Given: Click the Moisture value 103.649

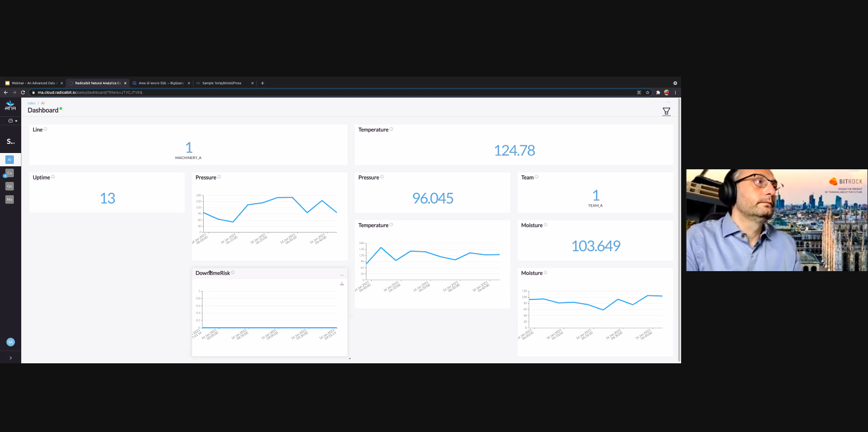Looking at the screenshot, I should pos(596,246).
